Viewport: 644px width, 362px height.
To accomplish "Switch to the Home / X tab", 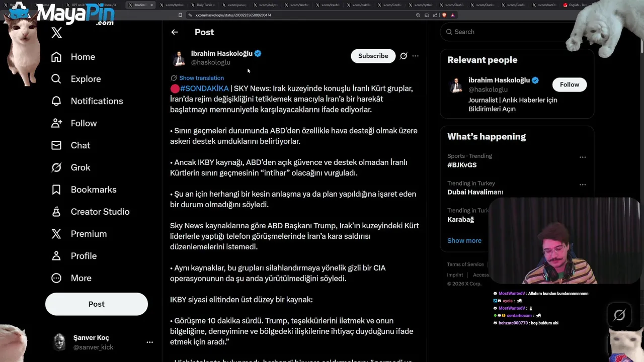I will tap(109, 5).
